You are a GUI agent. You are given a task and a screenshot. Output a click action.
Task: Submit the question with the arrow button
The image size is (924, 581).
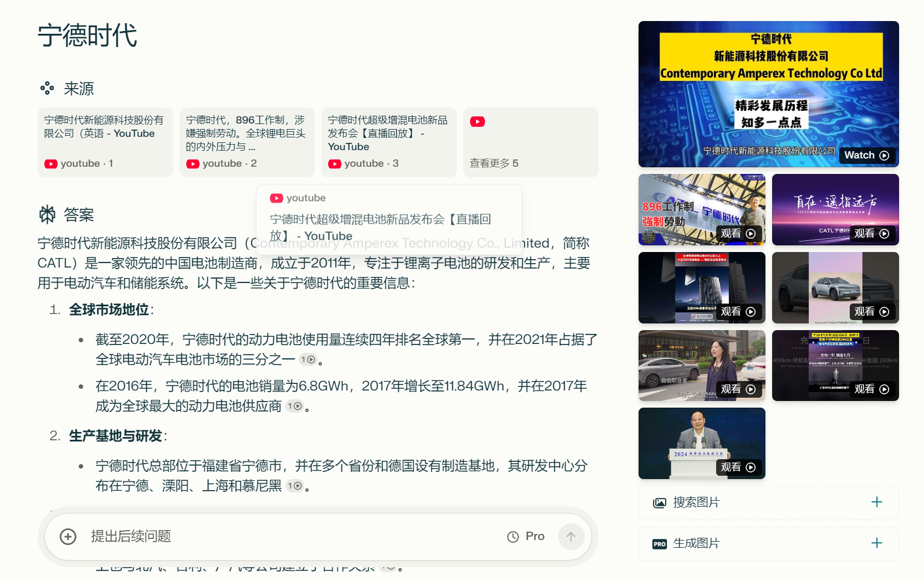pos(571,537)
